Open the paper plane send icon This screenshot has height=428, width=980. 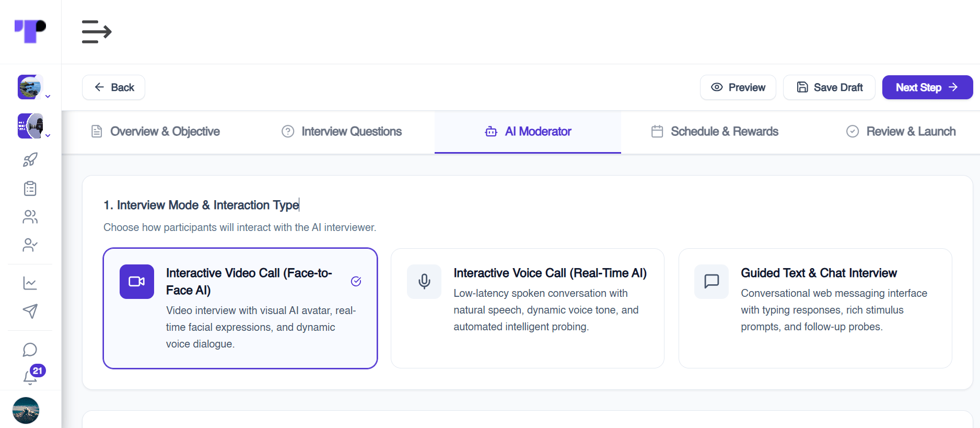click(30, 311)
